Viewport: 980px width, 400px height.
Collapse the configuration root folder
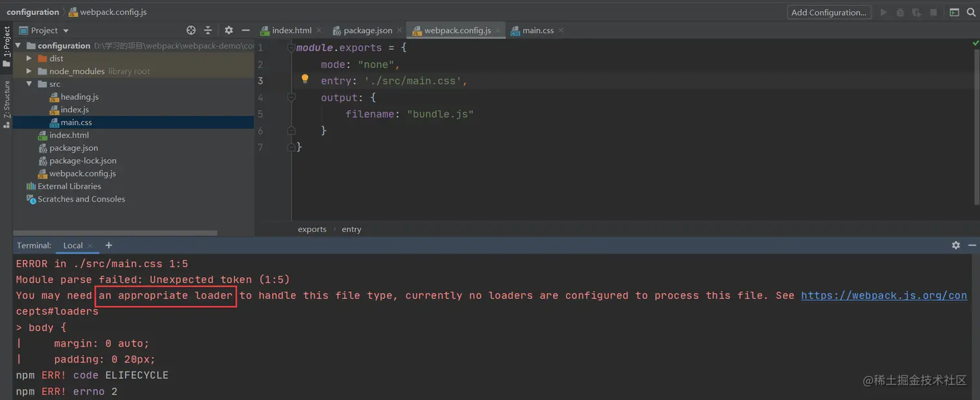pyautogui.click(x=17, y=45)
